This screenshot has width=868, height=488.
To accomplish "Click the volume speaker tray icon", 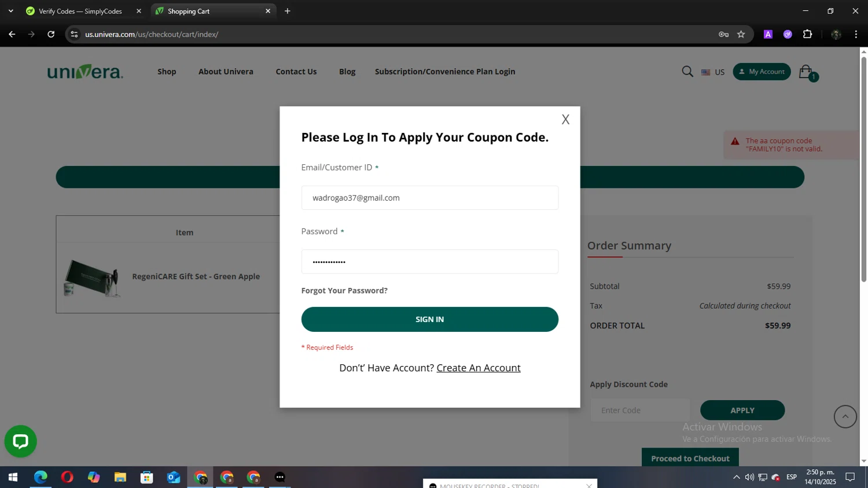I will tap(749, 477).
